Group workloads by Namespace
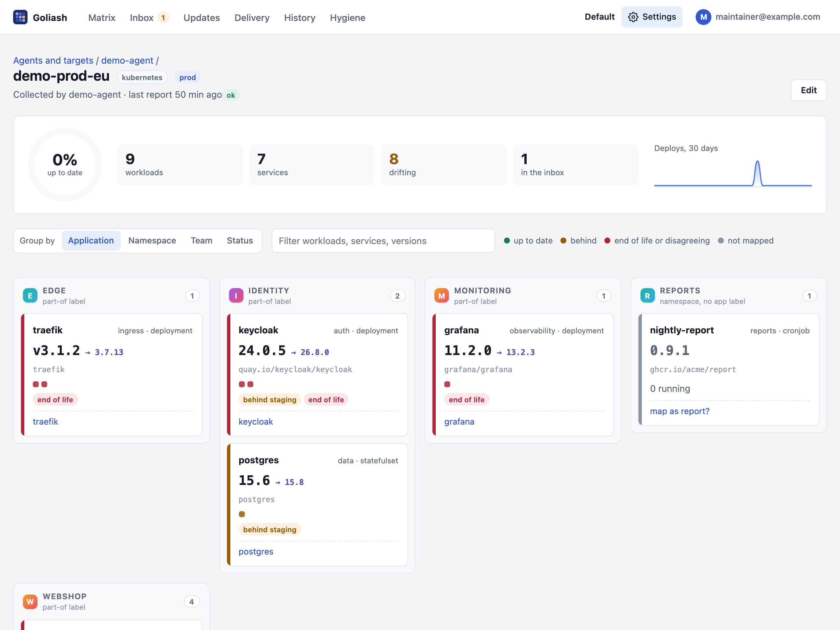Image resolution: width=840 pixels, height=630 pixels. click(x=152, y=241)
